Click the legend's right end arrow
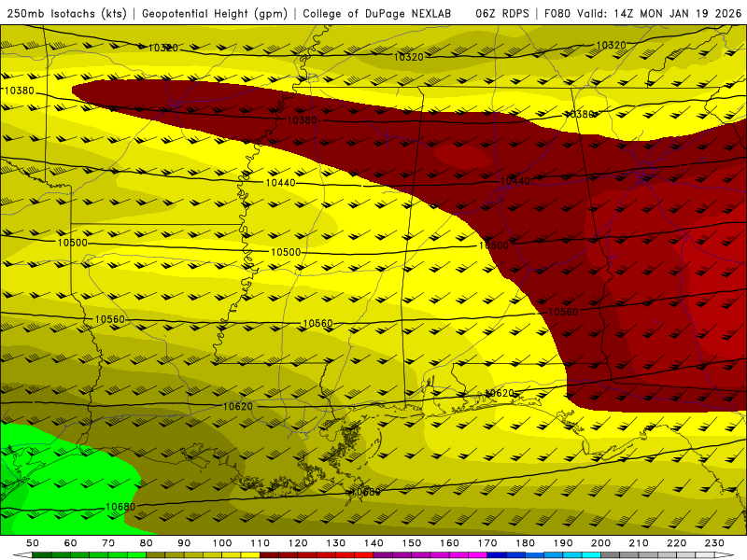Screen dimensions: 747x560 [x=725, y=555]
